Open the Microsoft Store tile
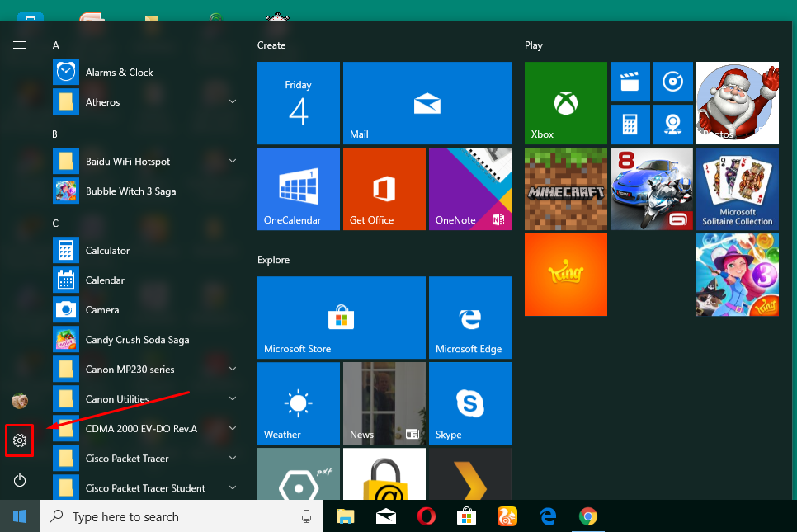Screen dimensions: 797x532 click(x=341, y=318)
